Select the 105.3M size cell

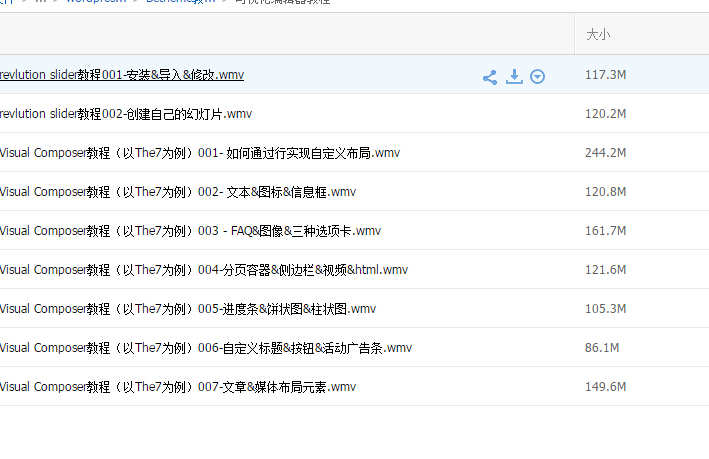[605, 308]
